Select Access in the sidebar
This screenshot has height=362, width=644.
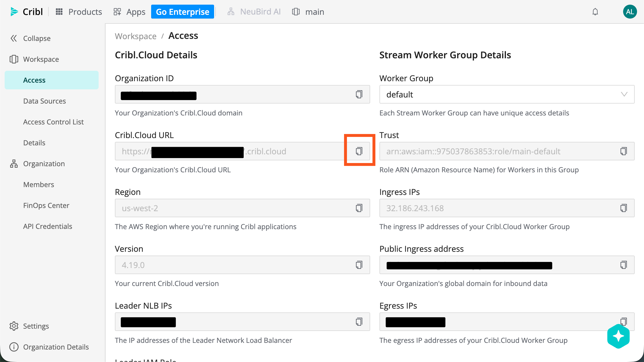click(x=52, y=80)
